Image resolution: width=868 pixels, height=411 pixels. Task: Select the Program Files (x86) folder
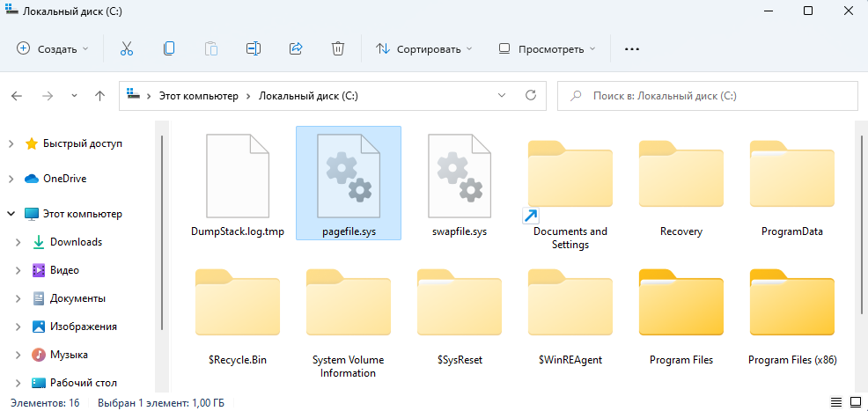coord(791,319)
